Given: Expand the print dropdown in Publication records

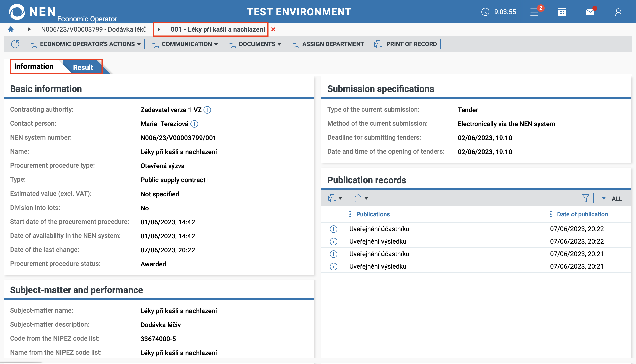Looking at the screenshot, I should 335,198.
